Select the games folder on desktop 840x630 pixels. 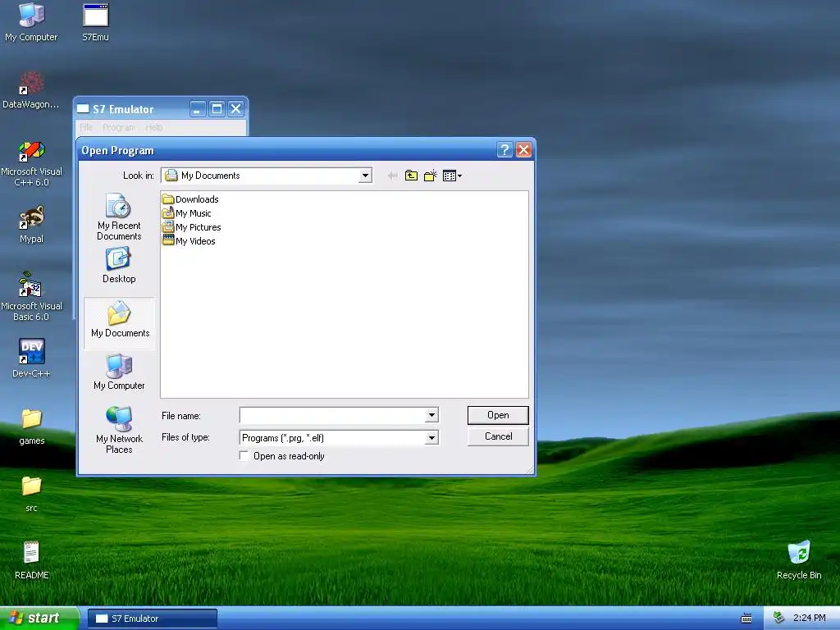point(31,427)
